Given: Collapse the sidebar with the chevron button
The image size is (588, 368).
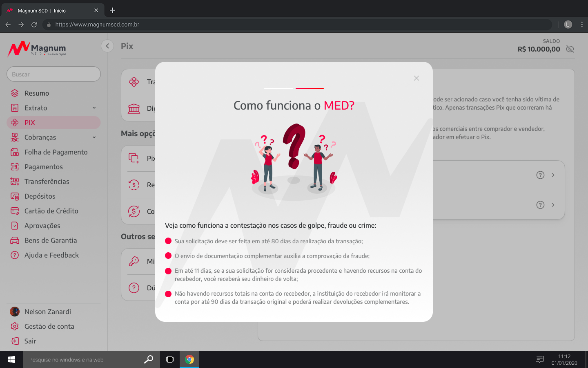Looking at the screenshot, I should point(107,46).
